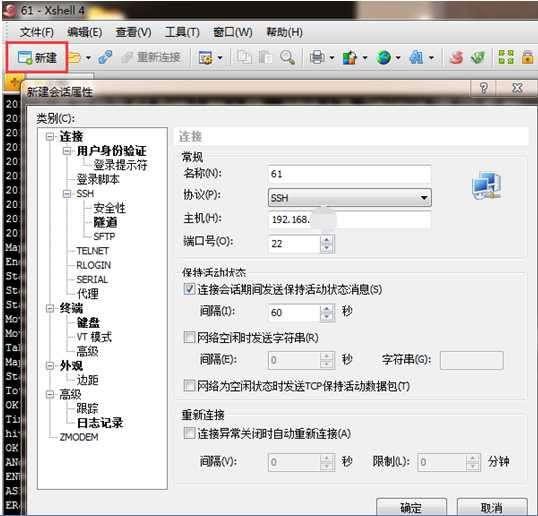Select 安全性 under SSH
Screen dimensions: 538x516
click(109, 208)
